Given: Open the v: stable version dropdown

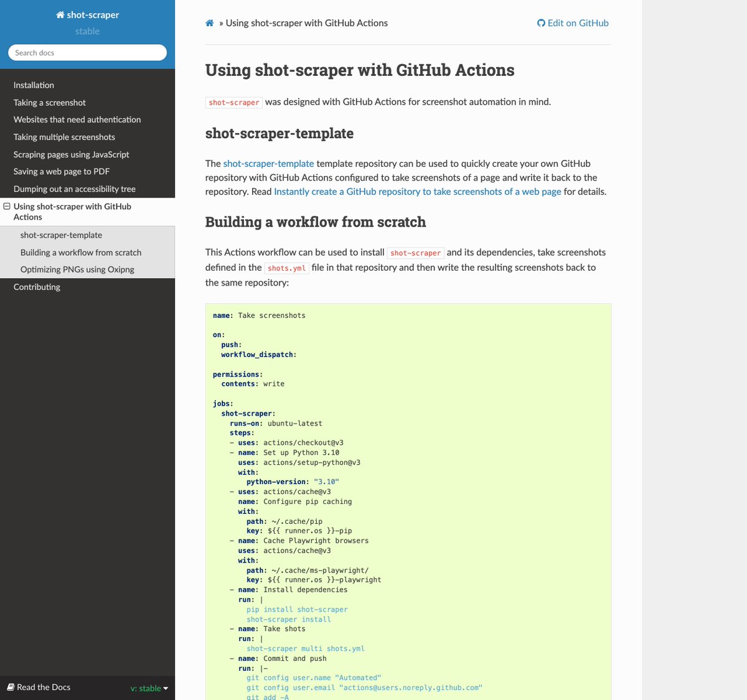Looking at the screenshot, I should pos(149,688).
